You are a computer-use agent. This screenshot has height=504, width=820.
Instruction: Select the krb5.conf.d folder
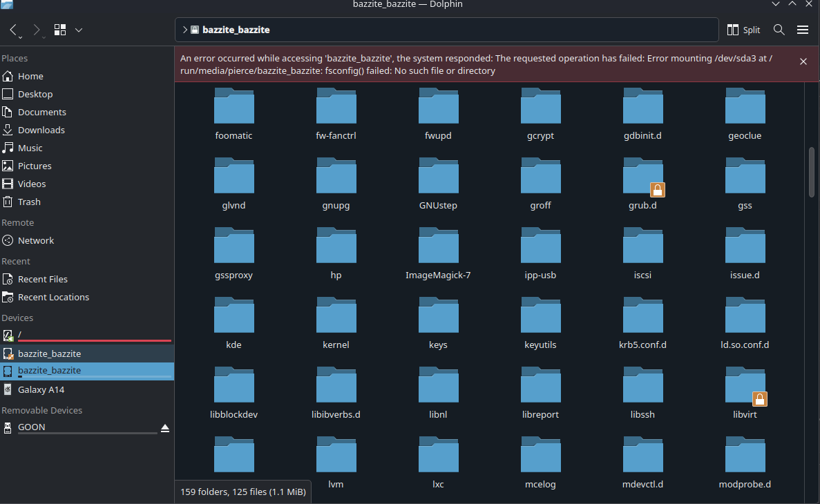(642, 323)
